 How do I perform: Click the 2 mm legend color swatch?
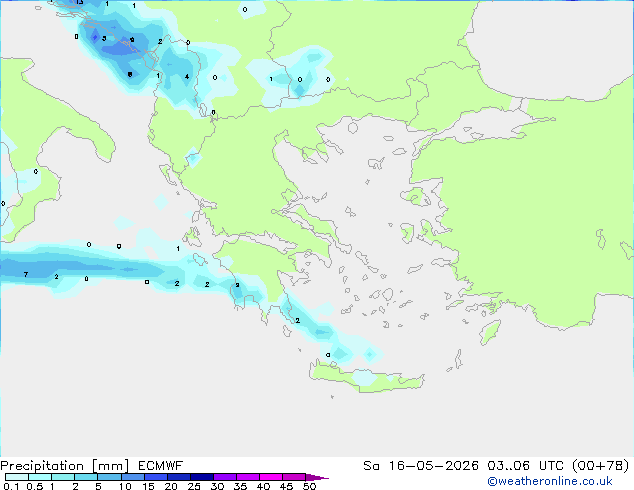tap(86, 477)
